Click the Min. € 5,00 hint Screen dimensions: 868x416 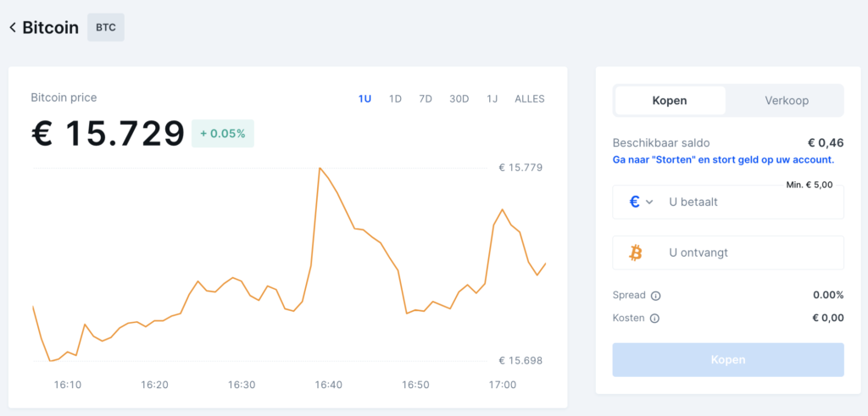tap(810, 185)
